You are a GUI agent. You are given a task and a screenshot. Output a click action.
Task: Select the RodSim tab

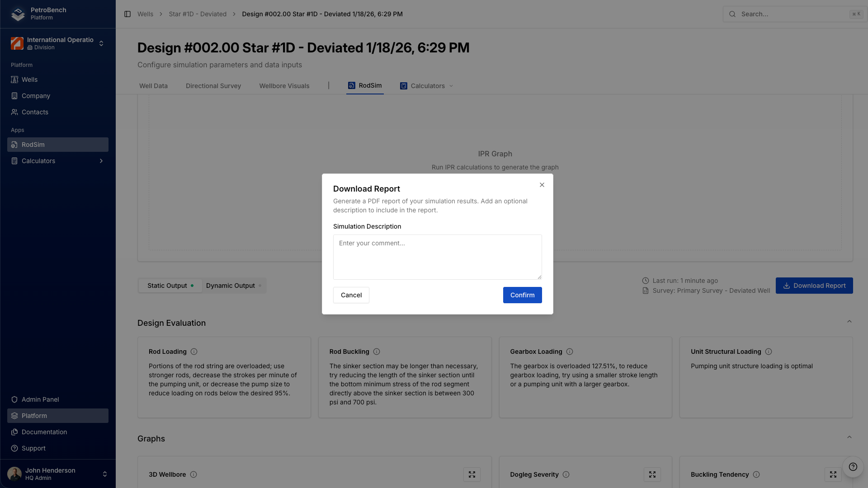[x=365, y=85]
